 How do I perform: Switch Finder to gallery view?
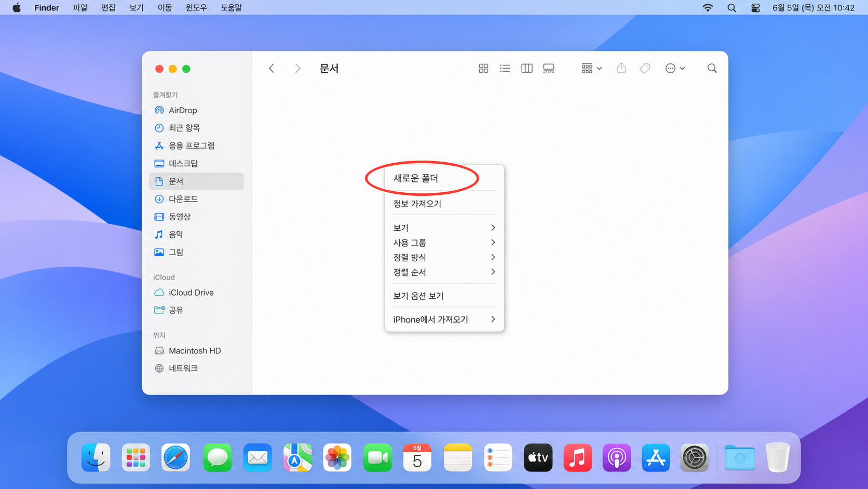coord(548,69)
